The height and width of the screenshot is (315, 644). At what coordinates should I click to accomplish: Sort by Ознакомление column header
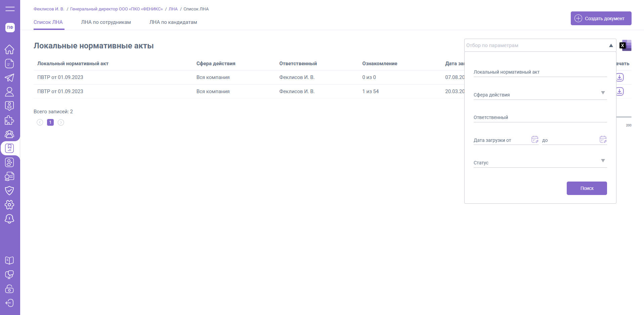[x=380, y=64]
